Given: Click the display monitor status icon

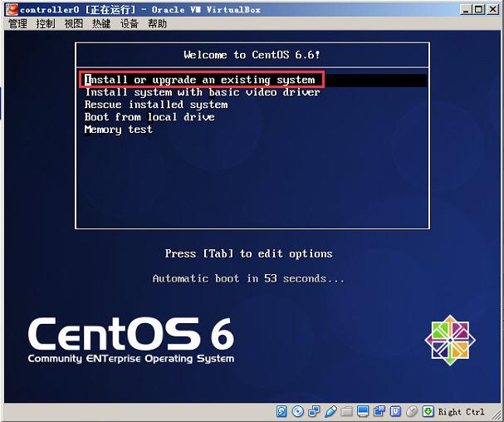Looking at the screenshot, I should (363, 411).
